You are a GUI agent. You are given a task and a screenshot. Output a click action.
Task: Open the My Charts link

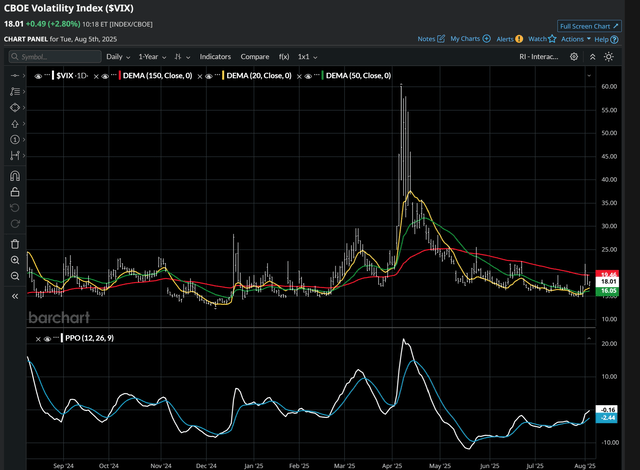pyautogui.click(x=465, y=39)
